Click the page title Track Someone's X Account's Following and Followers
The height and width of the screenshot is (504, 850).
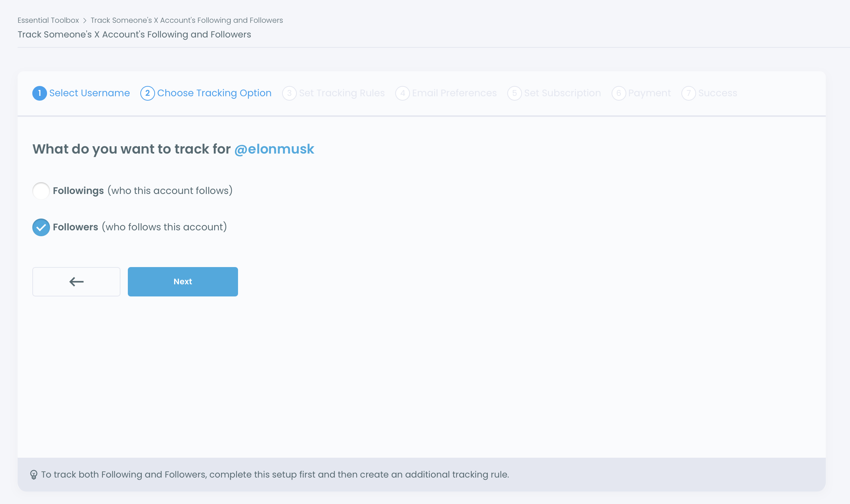tap(134, 35)
